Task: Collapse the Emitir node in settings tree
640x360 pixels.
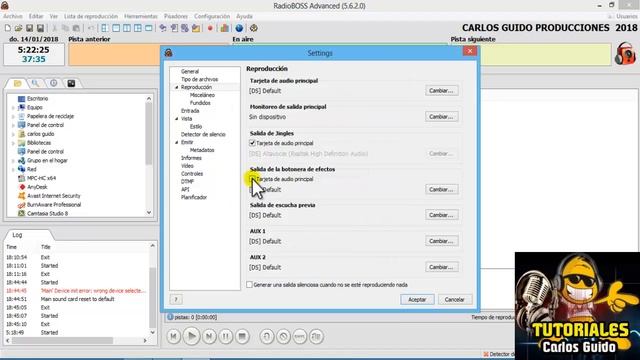Action: 177,142
